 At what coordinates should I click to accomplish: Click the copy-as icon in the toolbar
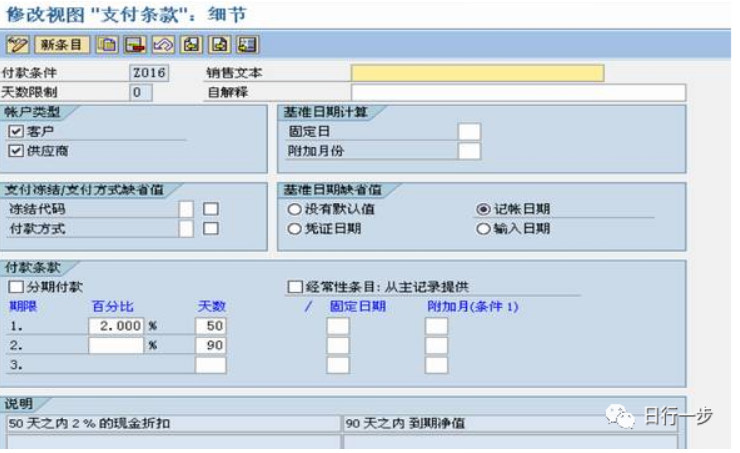(107, 45)
